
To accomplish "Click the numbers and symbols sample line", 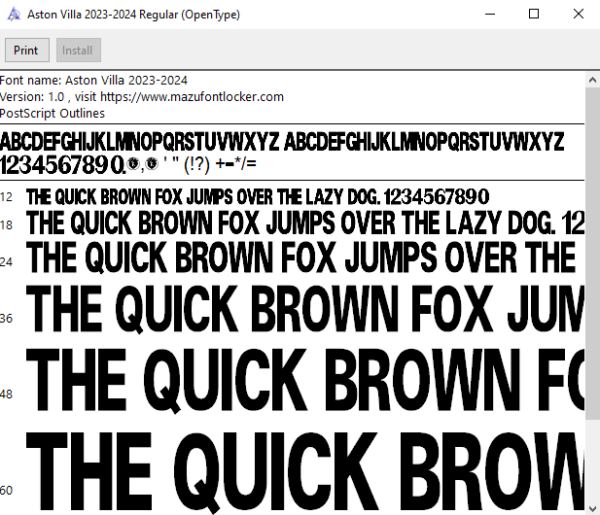I will [x=128, y=165].
